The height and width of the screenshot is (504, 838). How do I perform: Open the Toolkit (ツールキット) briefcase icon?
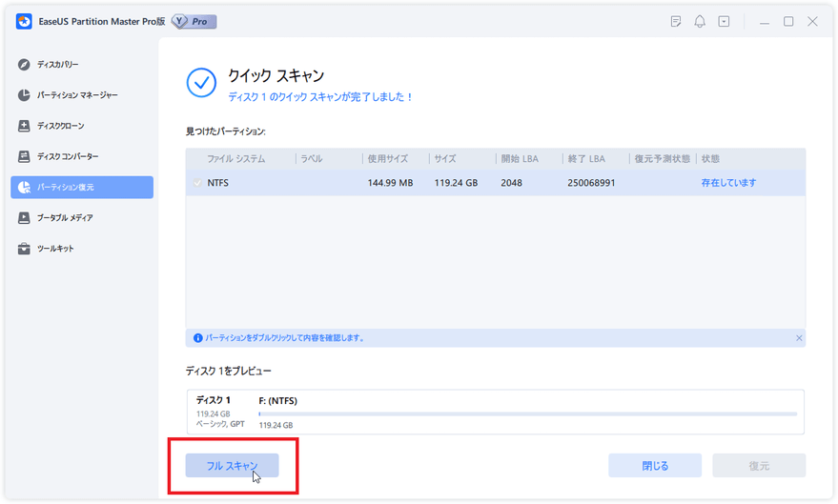(x=24, y=249)
